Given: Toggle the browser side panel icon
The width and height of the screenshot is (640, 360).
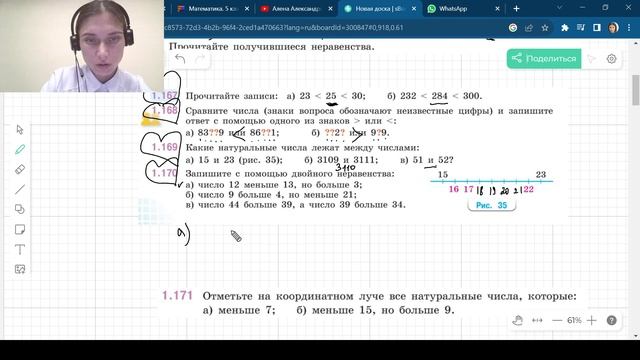Looking at the screenshot, I should 597,28.
